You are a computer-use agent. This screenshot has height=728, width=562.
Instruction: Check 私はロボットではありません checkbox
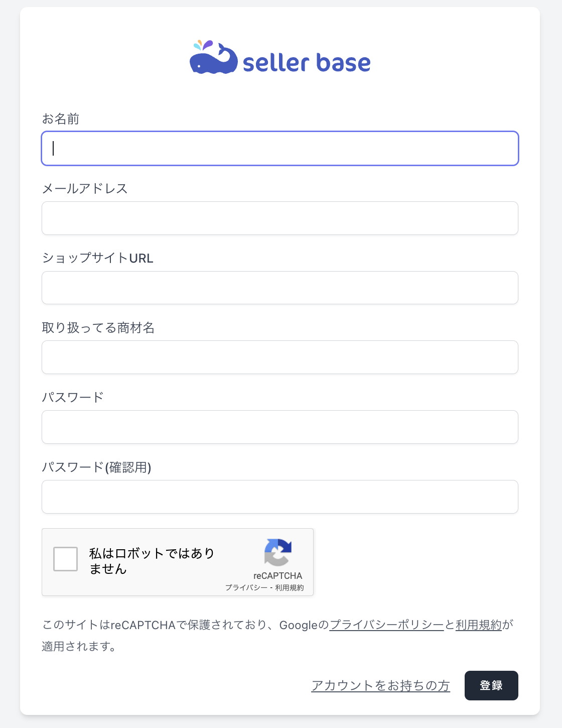point(65,559)
